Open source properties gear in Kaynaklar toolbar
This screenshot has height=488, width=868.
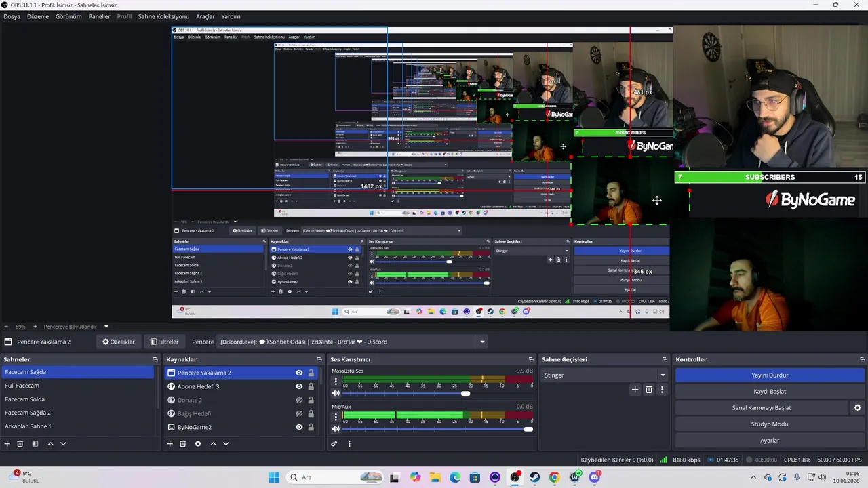[x=198, y=444]
